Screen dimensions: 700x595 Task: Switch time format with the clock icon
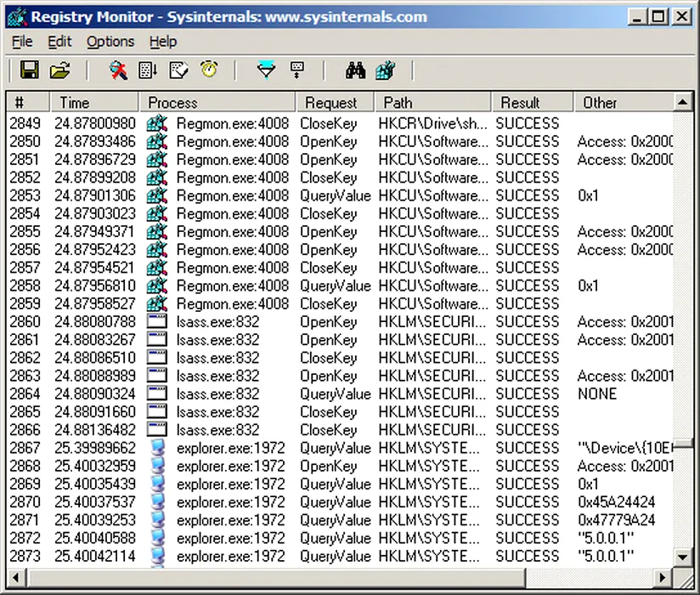(209, 70)
